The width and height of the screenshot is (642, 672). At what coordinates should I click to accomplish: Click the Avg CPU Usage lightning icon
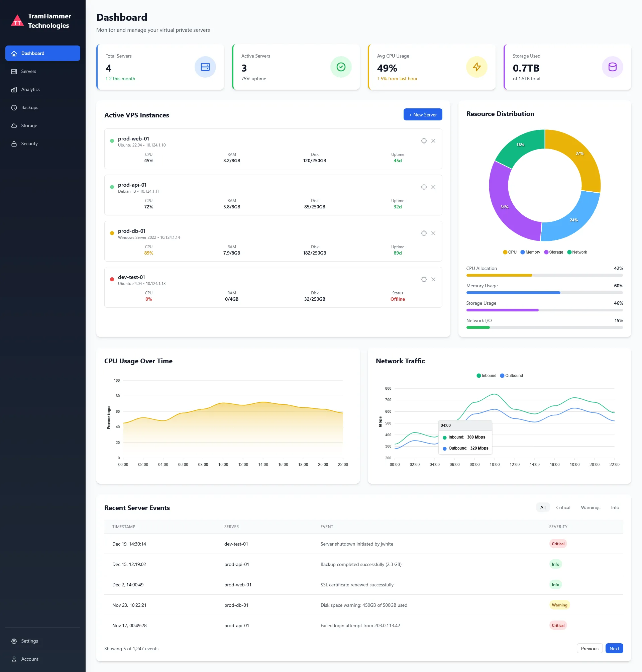[x=477, y=67]
